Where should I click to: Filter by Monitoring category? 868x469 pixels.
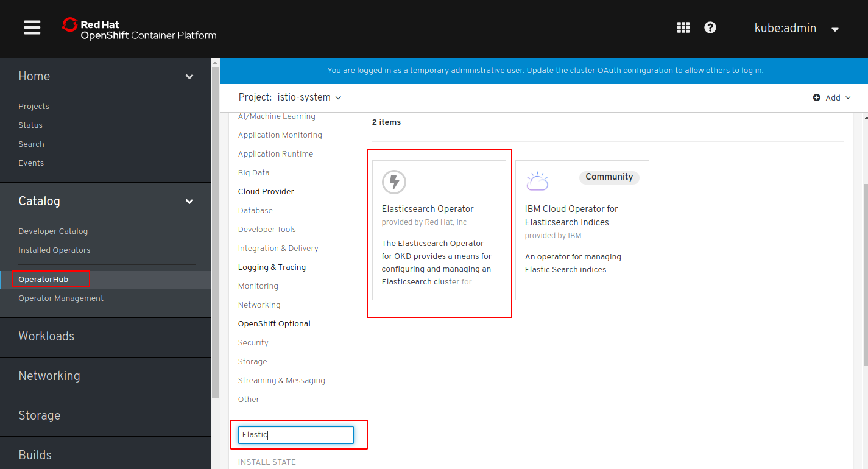tap(258, 286)
